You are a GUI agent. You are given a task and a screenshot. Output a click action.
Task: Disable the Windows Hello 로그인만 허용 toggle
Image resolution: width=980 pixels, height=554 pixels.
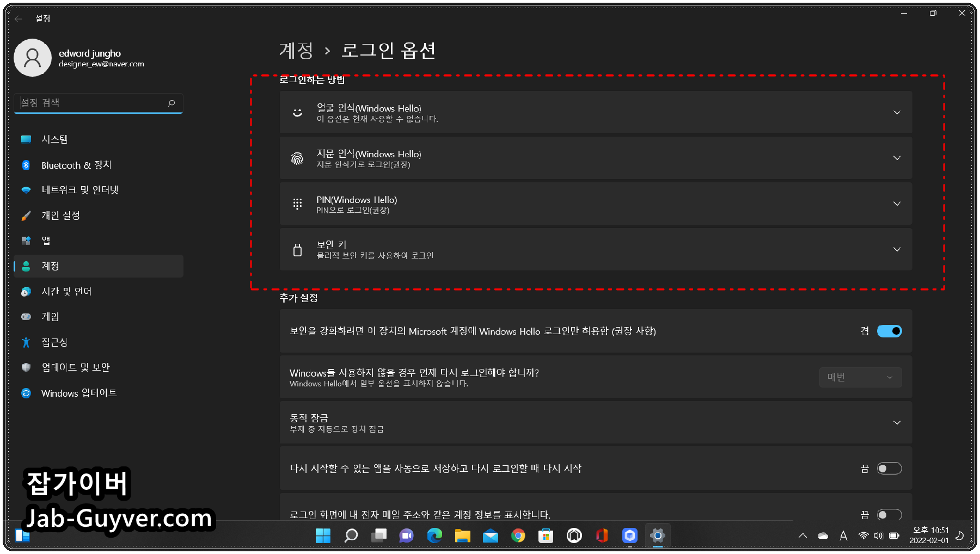[889, 331]
